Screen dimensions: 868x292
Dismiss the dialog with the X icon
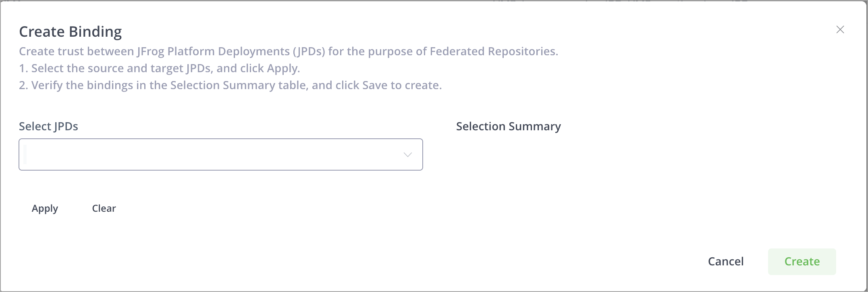click(841, 29)
